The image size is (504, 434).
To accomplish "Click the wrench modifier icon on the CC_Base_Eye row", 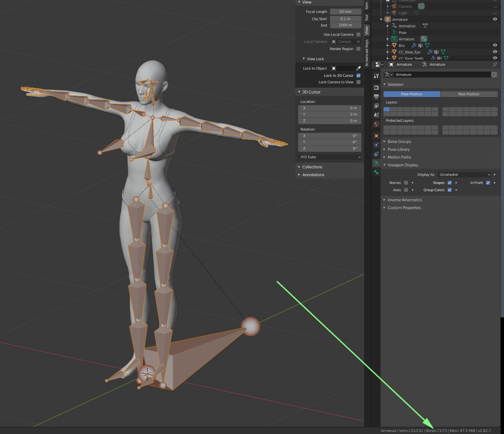I will click(430, 52).
